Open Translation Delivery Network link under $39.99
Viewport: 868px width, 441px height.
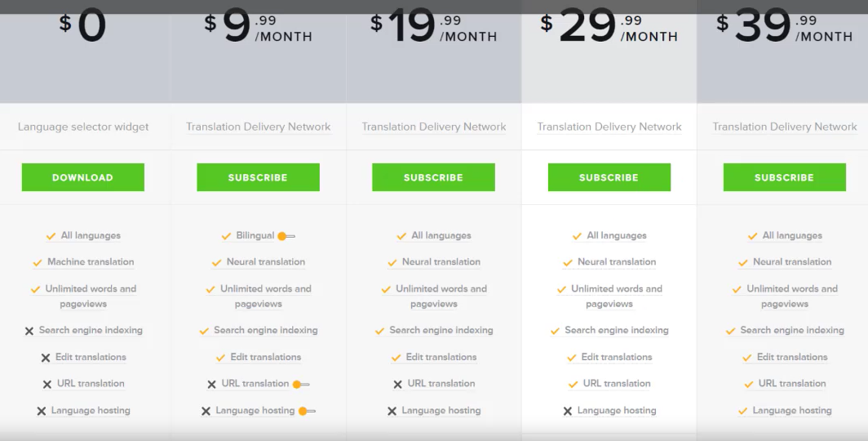(x=784, y=127)
